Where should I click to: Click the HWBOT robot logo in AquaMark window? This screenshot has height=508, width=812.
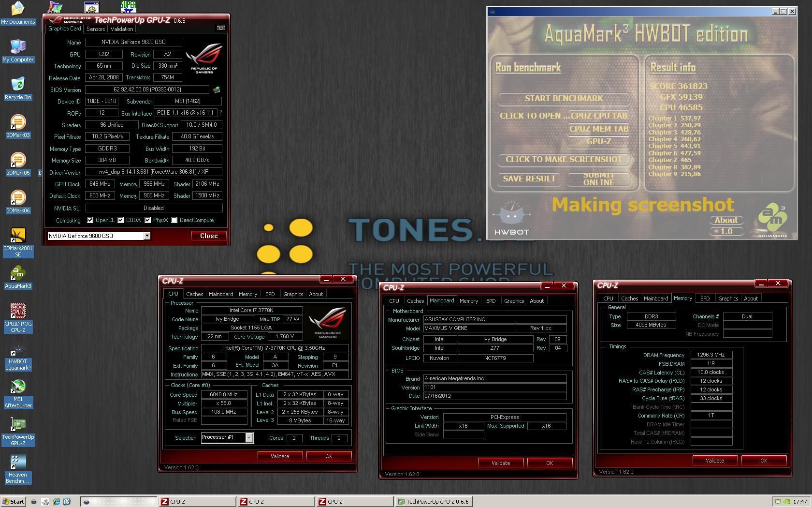coord(511,218)
